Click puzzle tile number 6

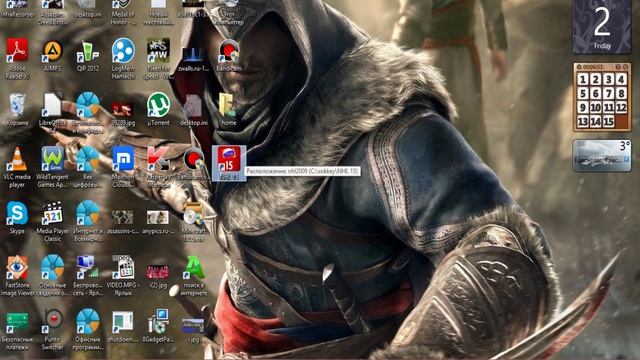596,93
